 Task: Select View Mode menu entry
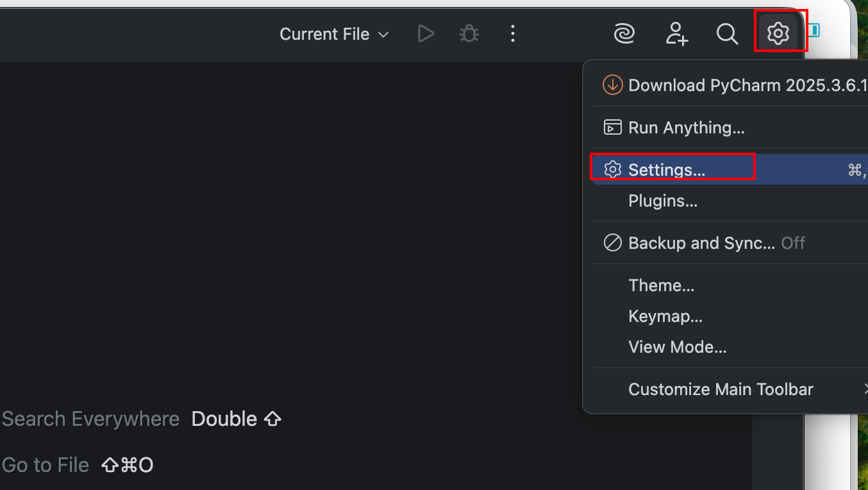pyautogui.click(x=730, y=347)
